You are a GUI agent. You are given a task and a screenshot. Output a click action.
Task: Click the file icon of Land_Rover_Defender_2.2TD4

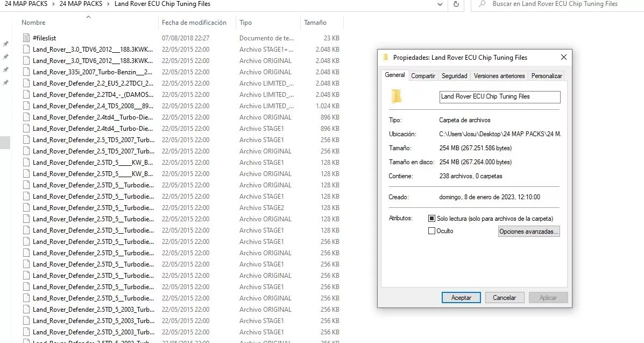click(26, 95)
